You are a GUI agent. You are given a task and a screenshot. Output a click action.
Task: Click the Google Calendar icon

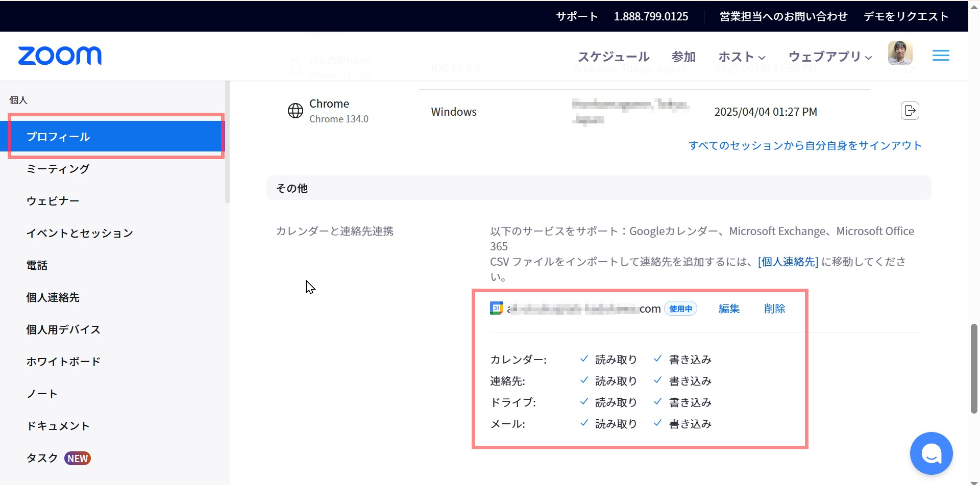496,308
